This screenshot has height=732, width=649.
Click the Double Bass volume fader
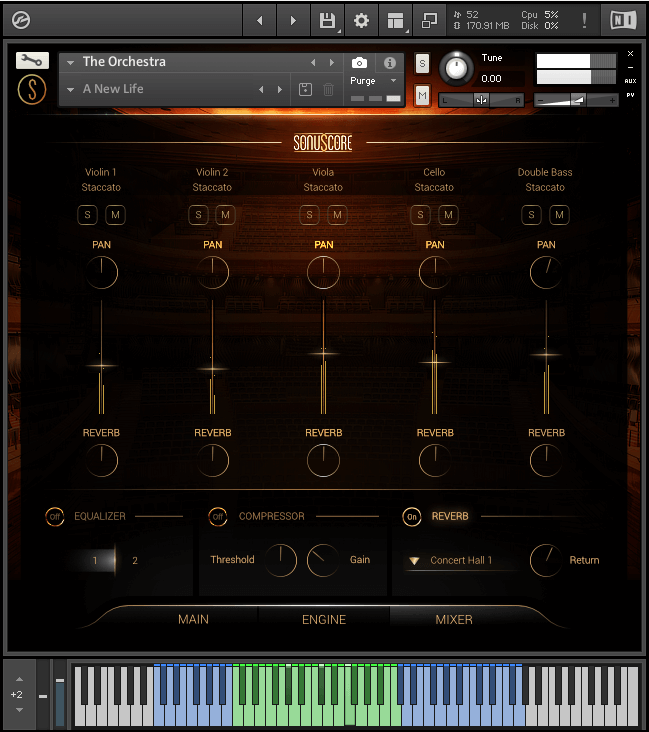pyautogui.click(x=546, y=355)
